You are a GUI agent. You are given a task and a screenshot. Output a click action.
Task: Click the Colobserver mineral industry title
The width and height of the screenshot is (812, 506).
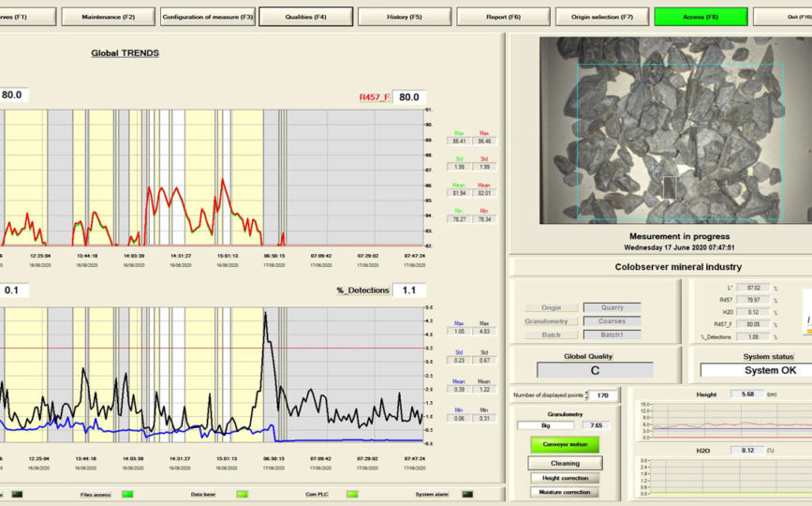tap(678, 267)
